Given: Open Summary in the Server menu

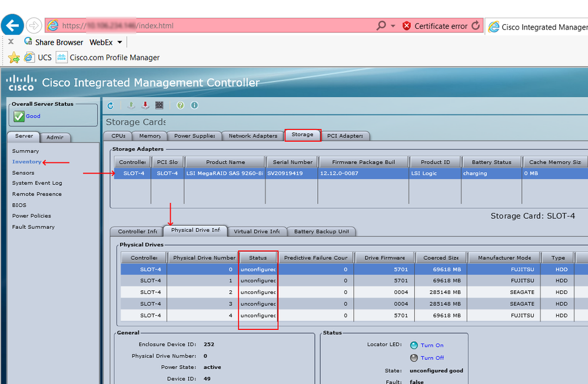Looking at the screenshot, I should tap(25, 151).
